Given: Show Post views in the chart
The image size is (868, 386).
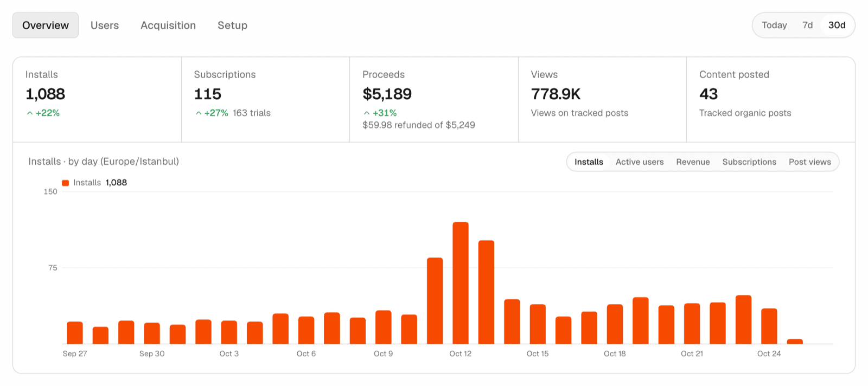Looking at the screenshot, I should 810,162.
